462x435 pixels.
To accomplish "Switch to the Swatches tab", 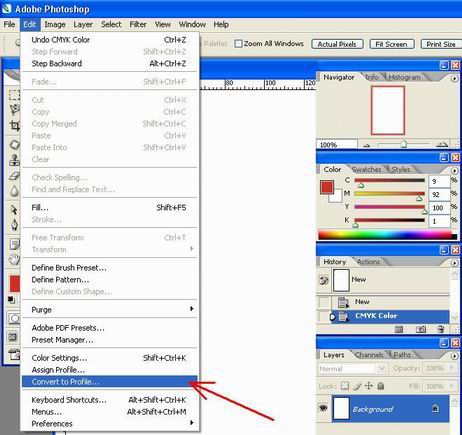I will [x=366, y=169].
